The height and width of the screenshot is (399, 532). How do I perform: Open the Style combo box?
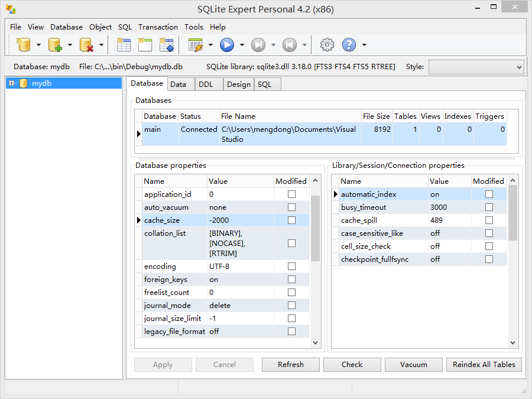click(x=476, y=67)
